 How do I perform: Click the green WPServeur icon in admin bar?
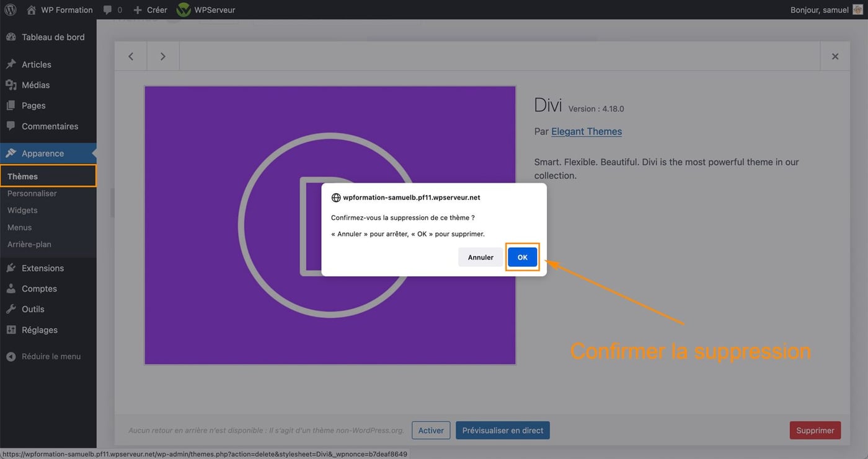(x=183, y=9)
